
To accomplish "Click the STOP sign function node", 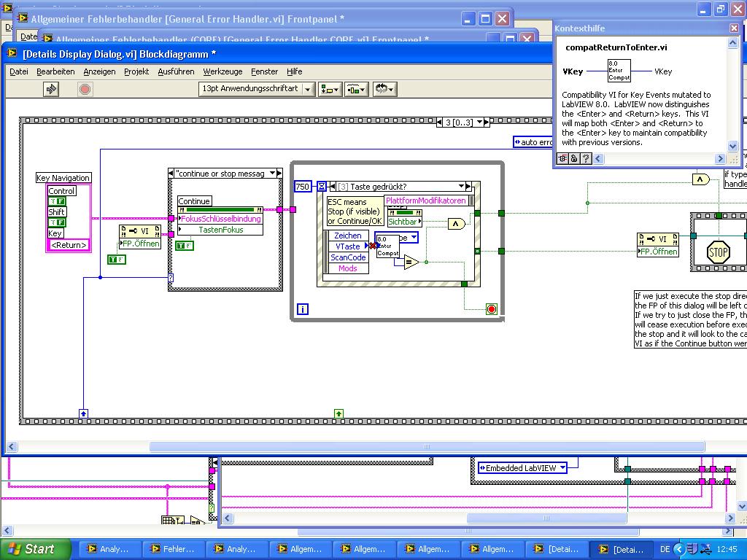I will pos(718,253).
